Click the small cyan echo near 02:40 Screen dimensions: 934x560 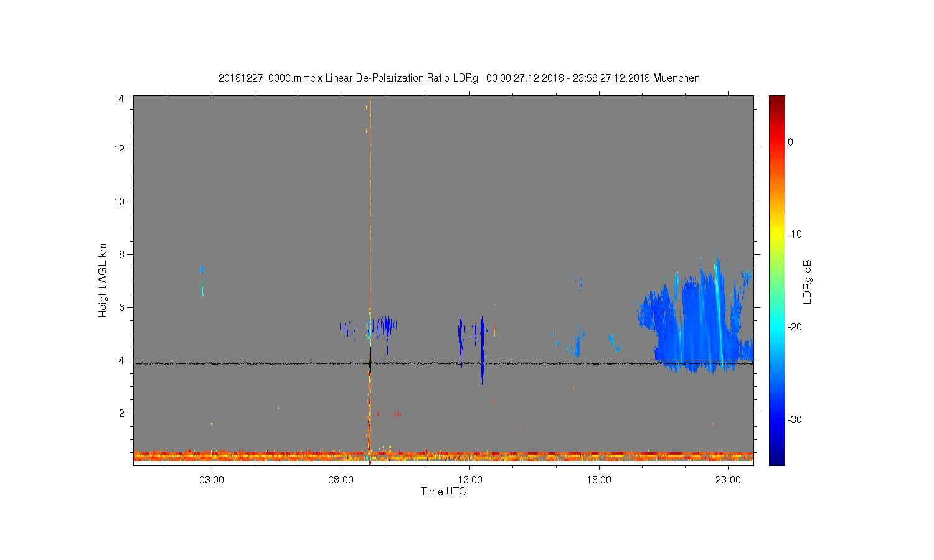pos(202,280)
